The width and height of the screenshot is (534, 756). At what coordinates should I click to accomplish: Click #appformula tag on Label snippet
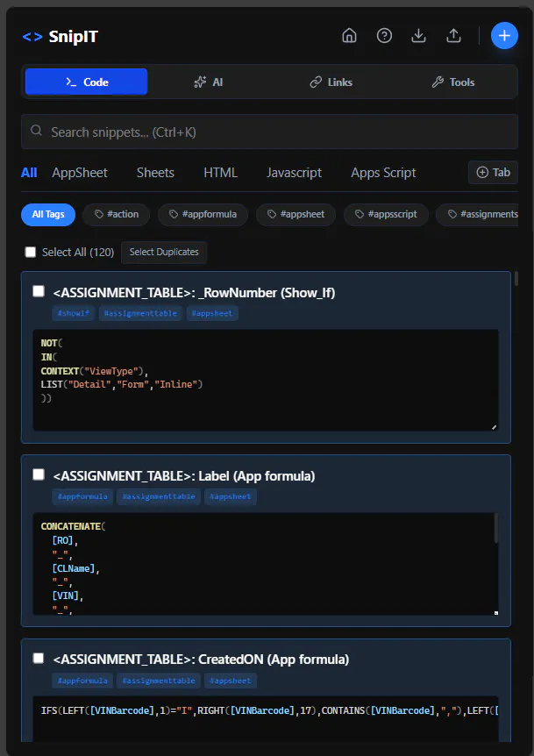tap(82, 496)
